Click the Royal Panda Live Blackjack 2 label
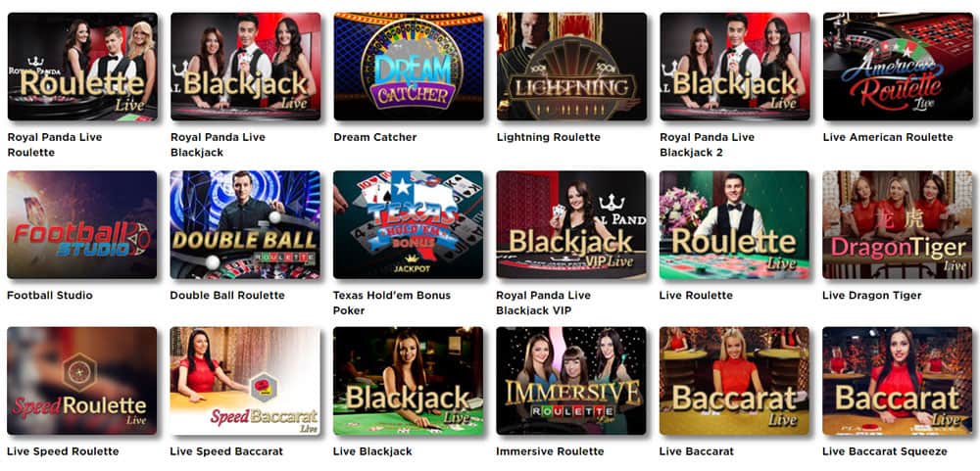 pyautogui.click(x=707, y=144)
